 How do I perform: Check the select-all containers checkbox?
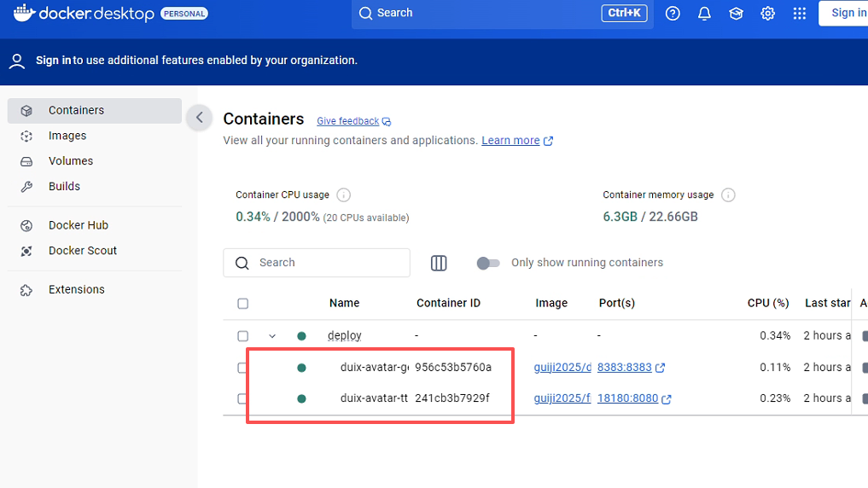pos(242,303)
